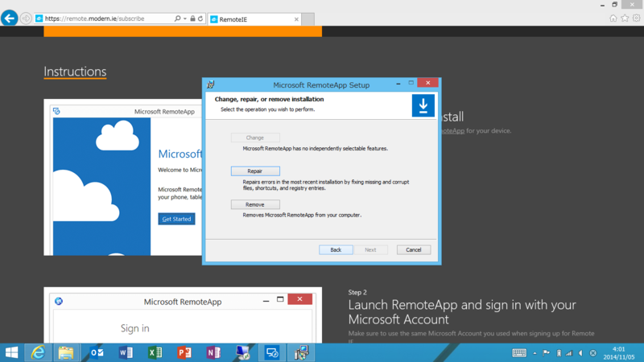Open the installer setup taskbar icon
Image resolution: width=644 pixels, height=362 pixels.
pos(301,352)
